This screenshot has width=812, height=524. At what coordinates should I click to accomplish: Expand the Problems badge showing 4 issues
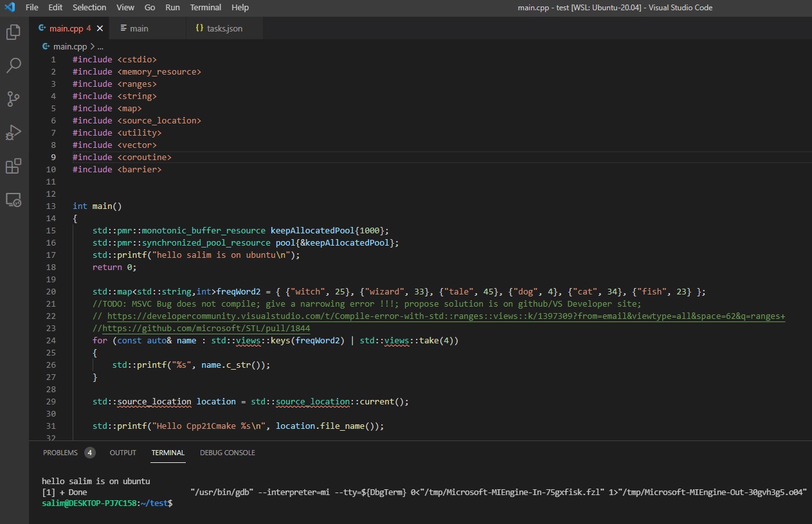90,452
